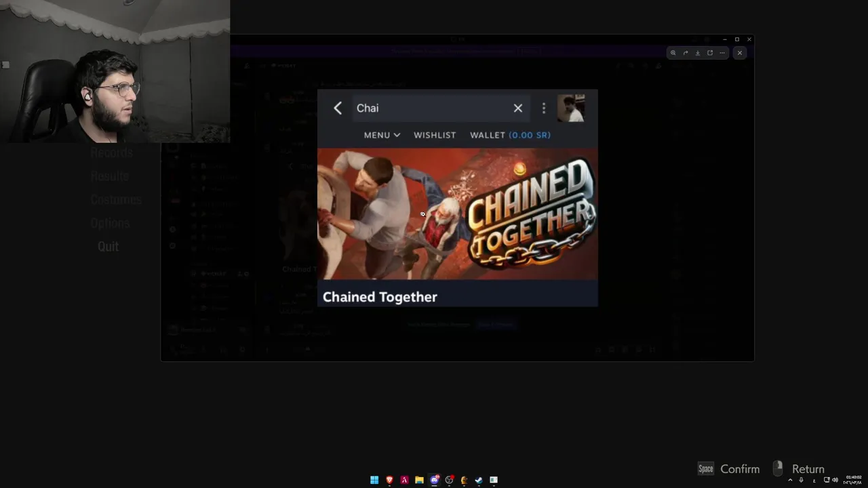Open the red 'A' app in taskbar
The height and width of the screenshot is (488, 868).
404,480
